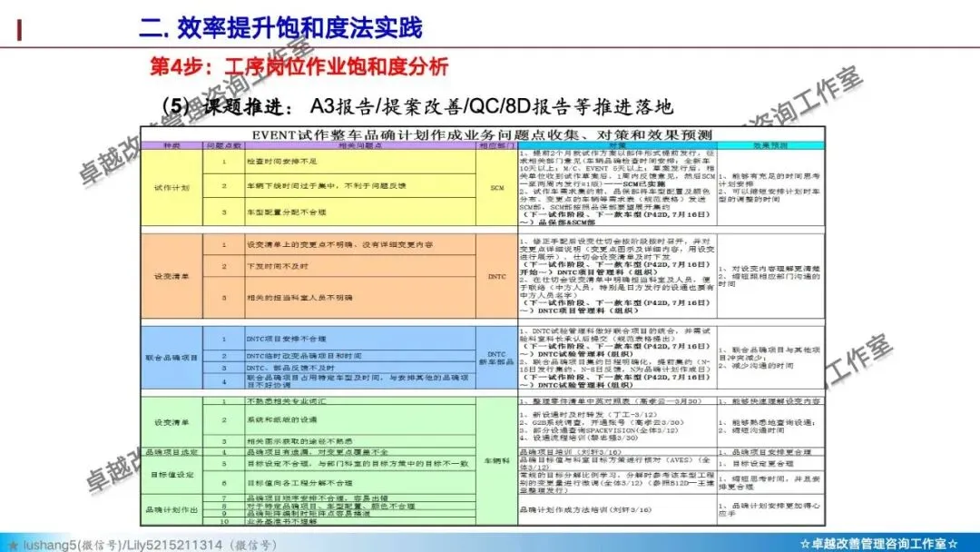Click the cell "业务基准书不理解"

tap(360, 521)
